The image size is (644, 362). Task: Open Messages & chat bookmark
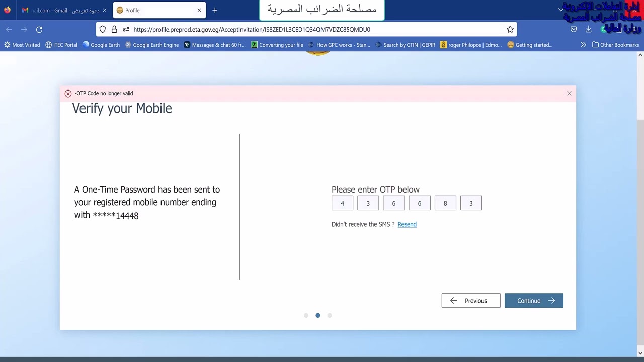[215, 45]
